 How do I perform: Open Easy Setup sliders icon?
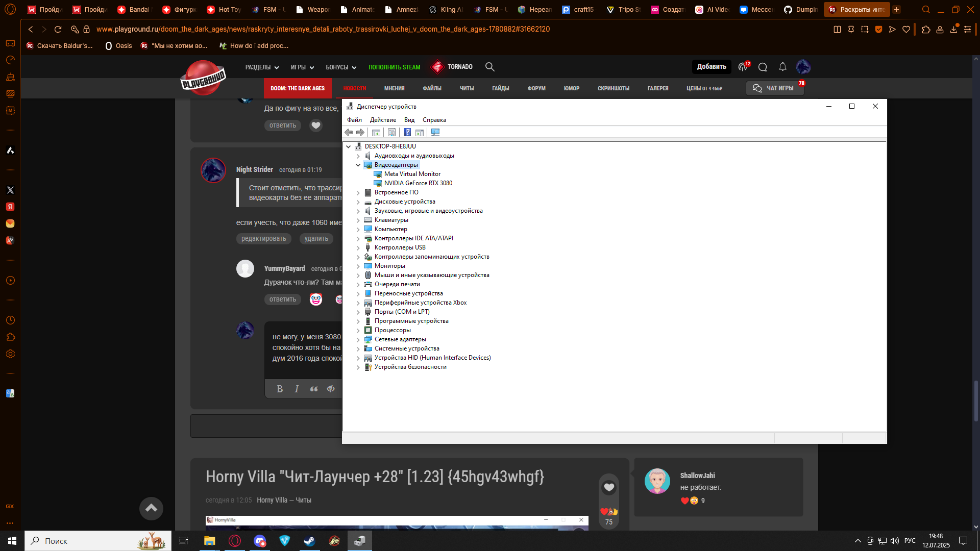click(x=967, y=30)
